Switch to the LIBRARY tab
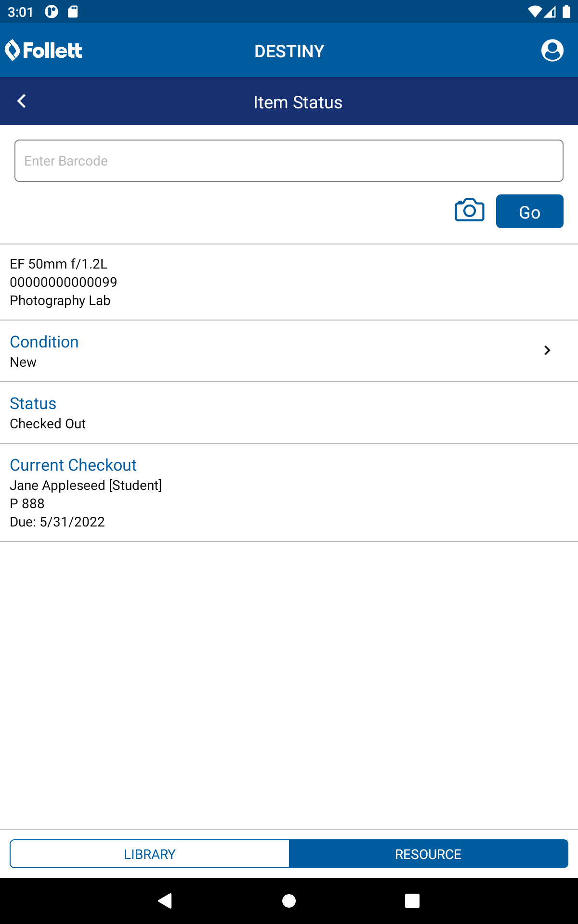This screenshot has height=924, width=578. [x=149, y=854]
